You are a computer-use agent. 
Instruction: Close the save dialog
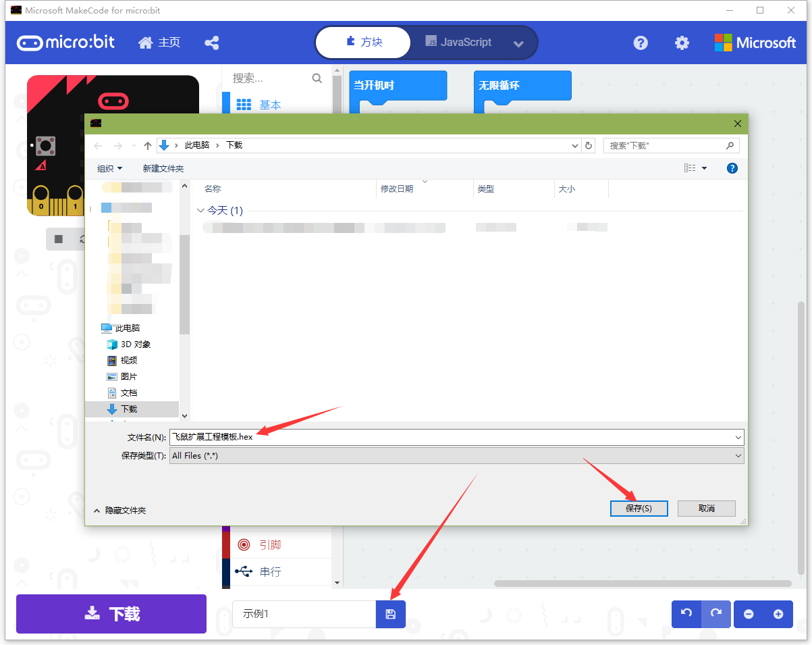click(x=738, y=124)
